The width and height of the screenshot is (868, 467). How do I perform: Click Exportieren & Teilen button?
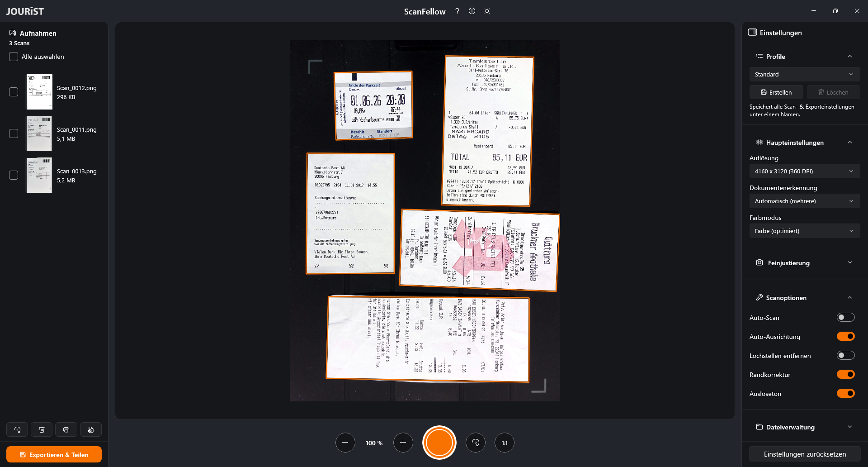54,455
